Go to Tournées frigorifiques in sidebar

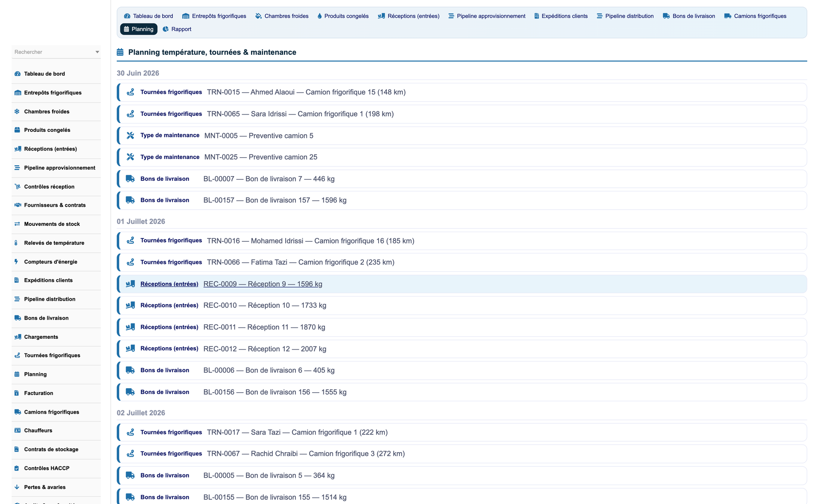[56, 355]
